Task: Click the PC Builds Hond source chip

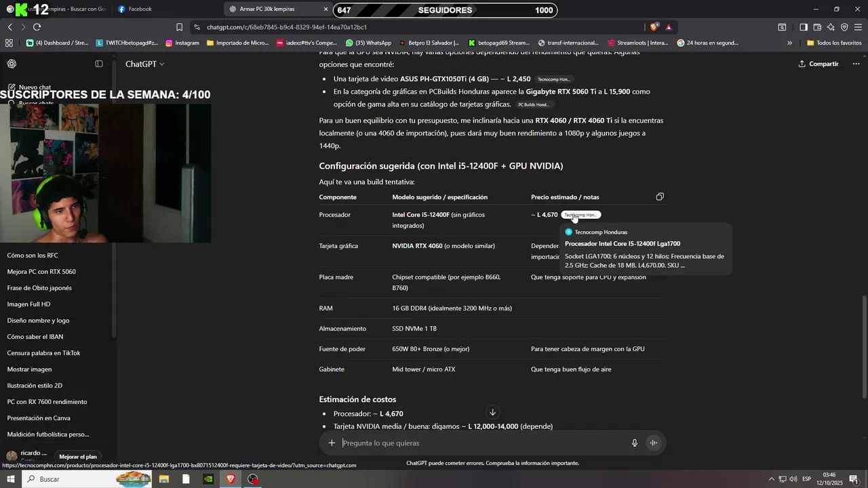Action: [534, 104]
